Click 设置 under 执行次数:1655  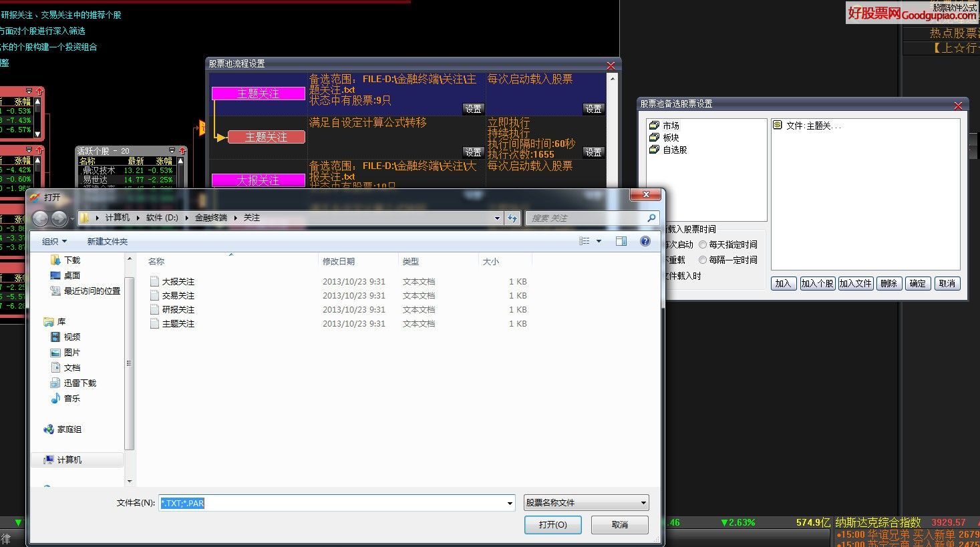tap(593, 152)
